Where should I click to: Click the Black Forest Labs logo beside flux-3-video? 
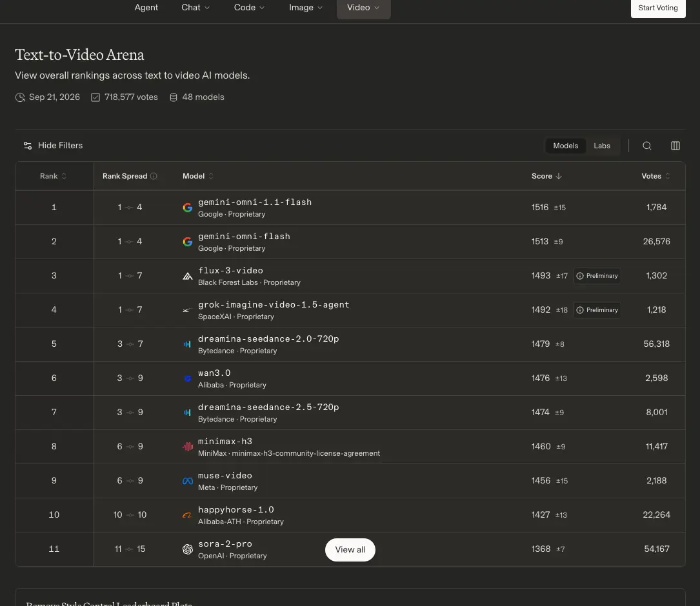(x=188, y=276)
